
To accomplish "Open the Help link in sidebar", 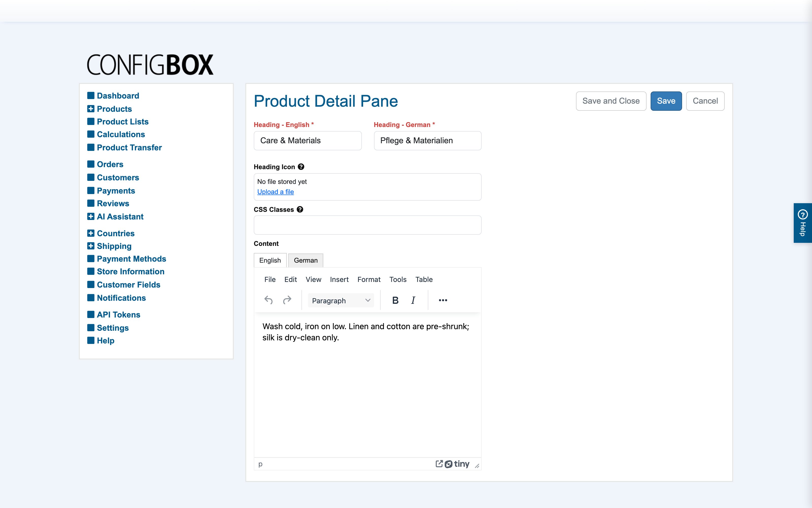I will point(106,340).
